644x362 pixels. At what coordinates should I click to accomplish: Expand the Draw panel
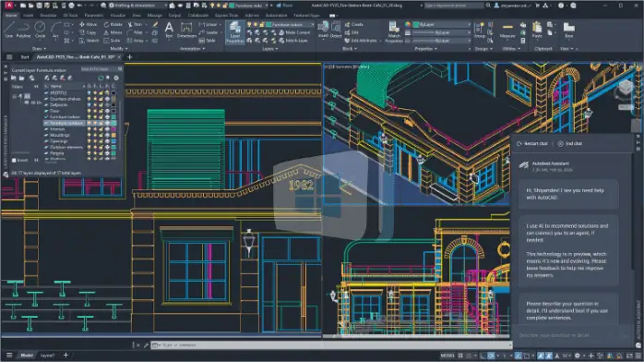pos(39,49)
